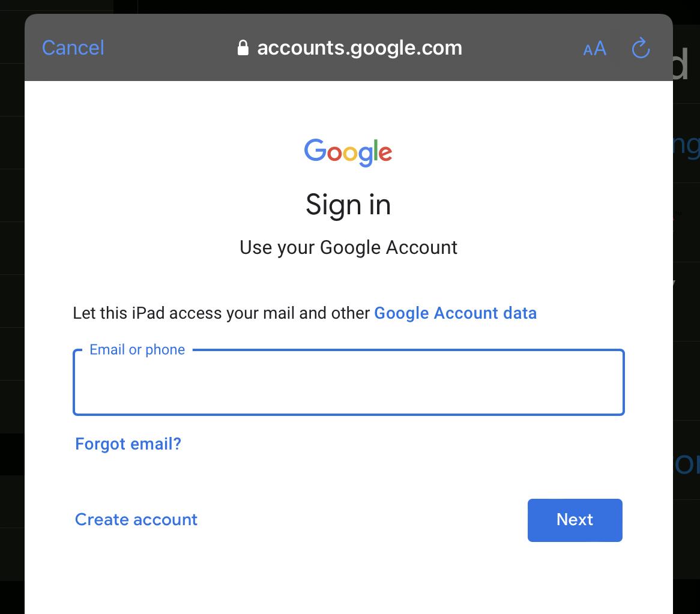700x614 pixels.
Task: Reload the page with the refresh icon
Action: pyautogui.click(x=641, y=48)
